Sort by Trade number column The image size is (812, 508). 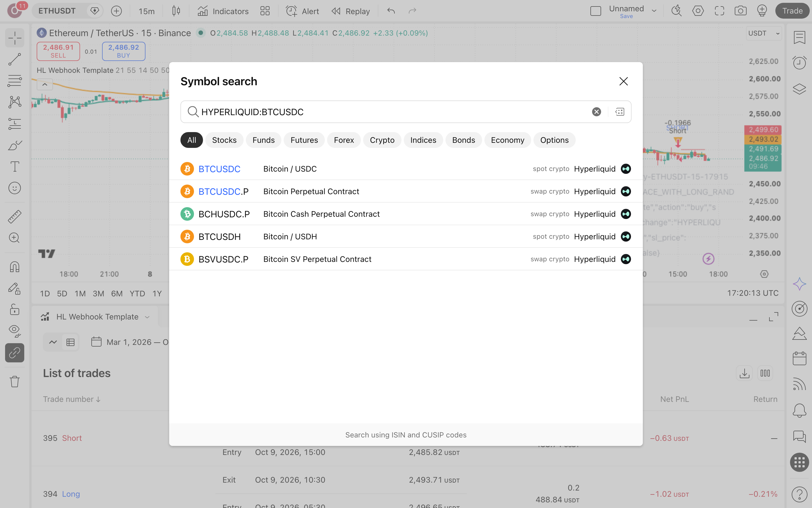click(71, 399)
